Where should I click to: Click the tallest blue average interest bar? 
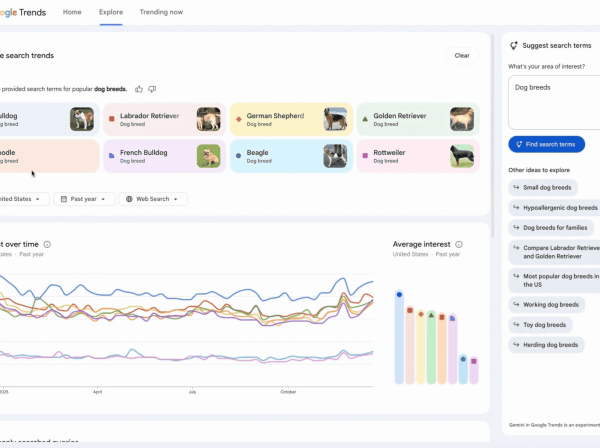[399, 339]
